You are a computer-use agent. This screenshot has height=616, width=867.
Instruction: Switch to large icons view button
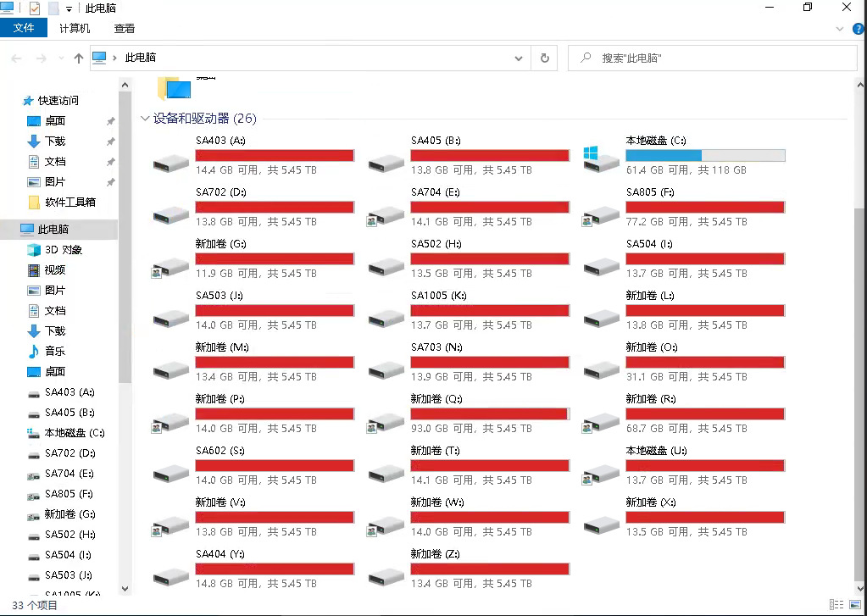(855, 605)
